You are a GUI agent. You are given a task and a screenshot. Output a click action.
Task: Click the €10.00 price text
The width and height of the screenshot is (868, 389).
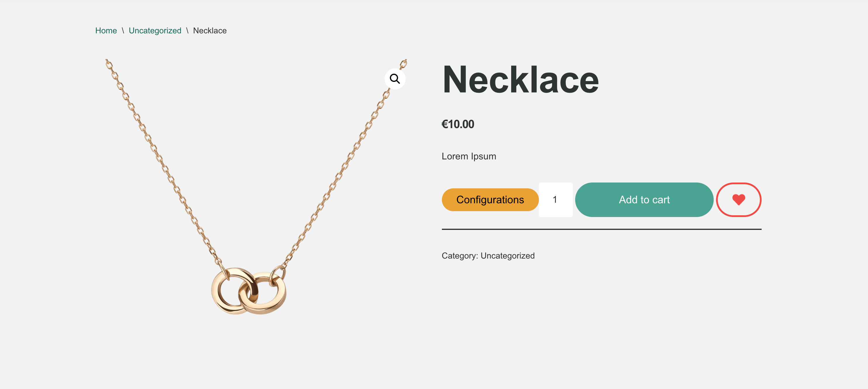pyautogui.click(x=458, y=124)
